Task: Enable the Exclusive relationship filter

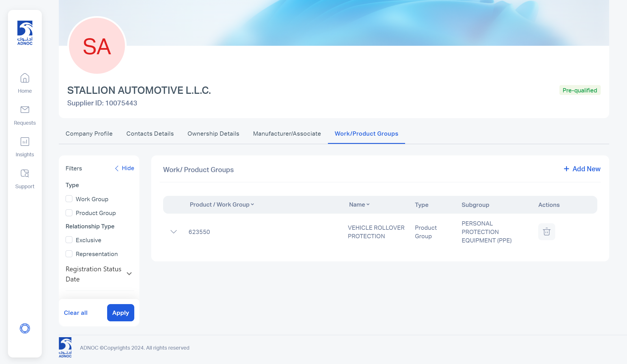Action: pos(69,240)
